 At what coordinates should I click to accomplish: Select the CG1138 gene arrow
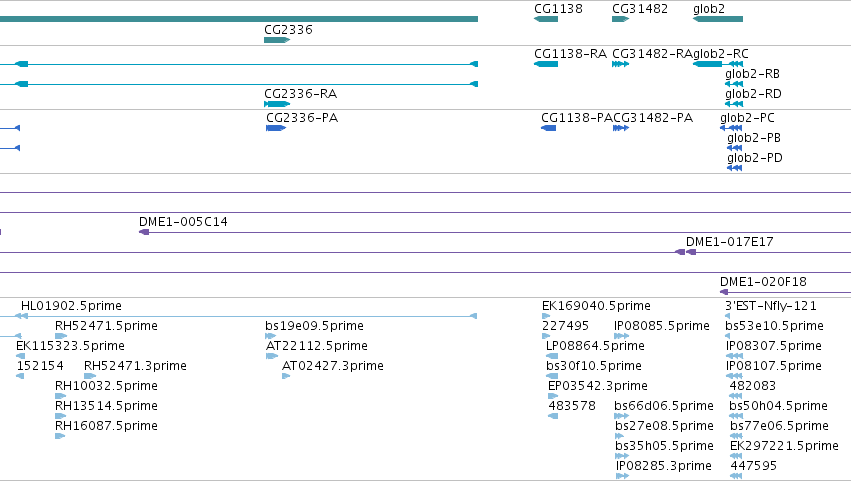pos(546,19)
